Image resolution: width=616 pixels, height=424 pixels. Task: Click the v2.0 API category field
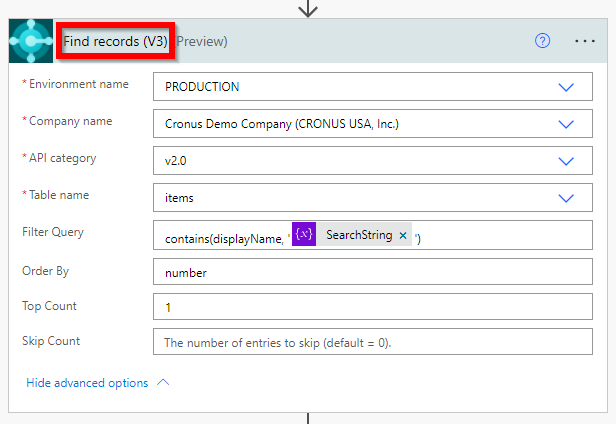tap(373, 161)
